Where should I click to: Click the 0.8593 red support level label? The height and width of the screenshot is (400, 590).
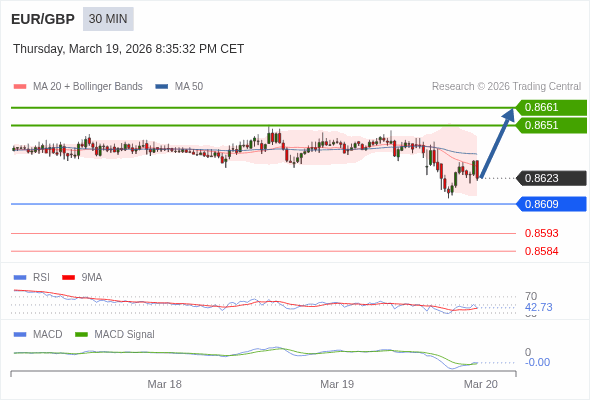click(541, 233)
